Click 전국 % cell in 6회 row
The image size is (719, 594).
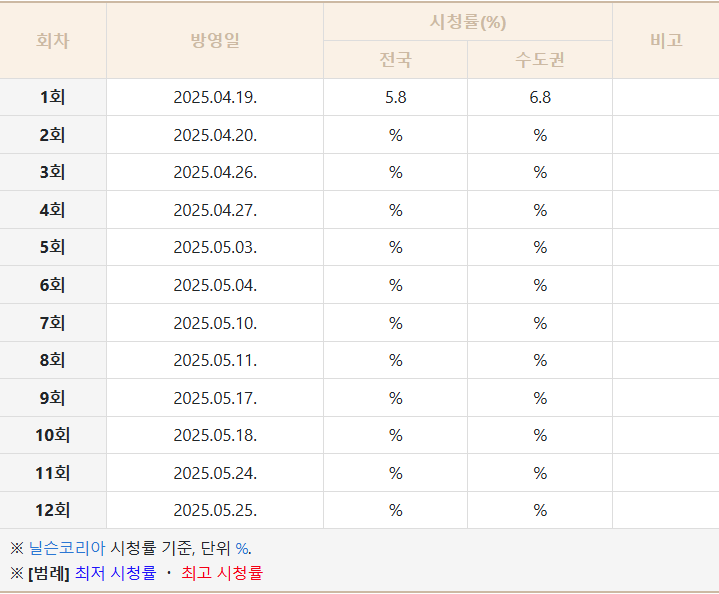pyautogui.click(x=396, y=285)
